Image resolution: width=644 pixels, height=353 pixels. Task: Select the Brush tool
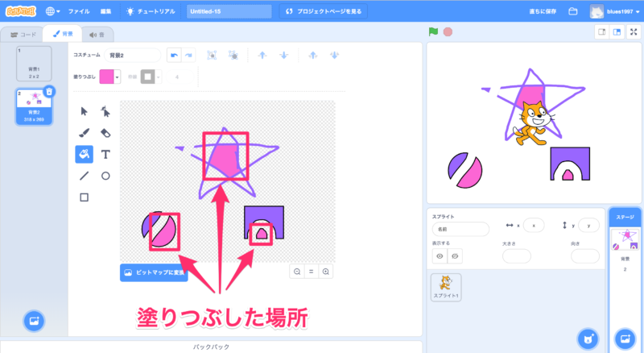pos(84,133)
